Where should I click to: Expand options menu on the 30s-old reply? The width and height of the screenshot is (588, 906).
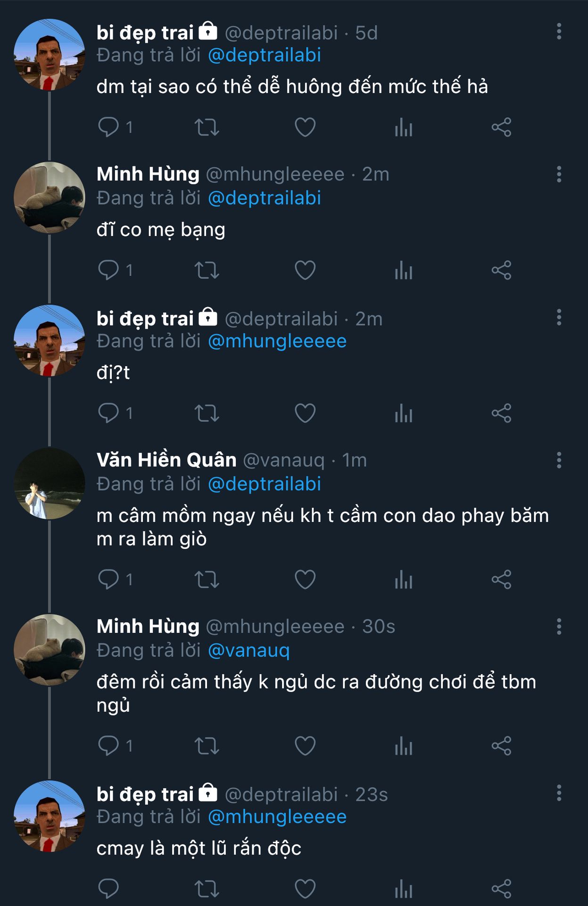tap(559, 627)
